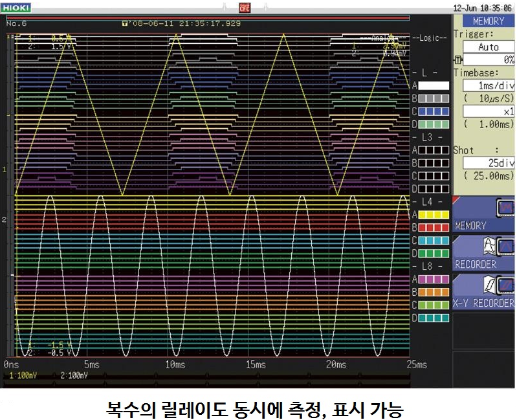The height and width of the screenshot is (420, 517).
Task: Click the RECORDER chart paper icon
Action: tap(490, 246)
